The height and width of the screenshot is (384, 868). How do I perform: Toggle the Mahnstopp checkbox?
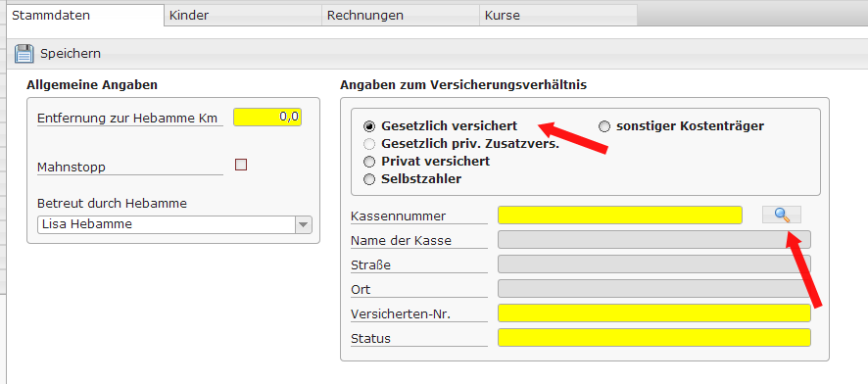click(241, 165)
